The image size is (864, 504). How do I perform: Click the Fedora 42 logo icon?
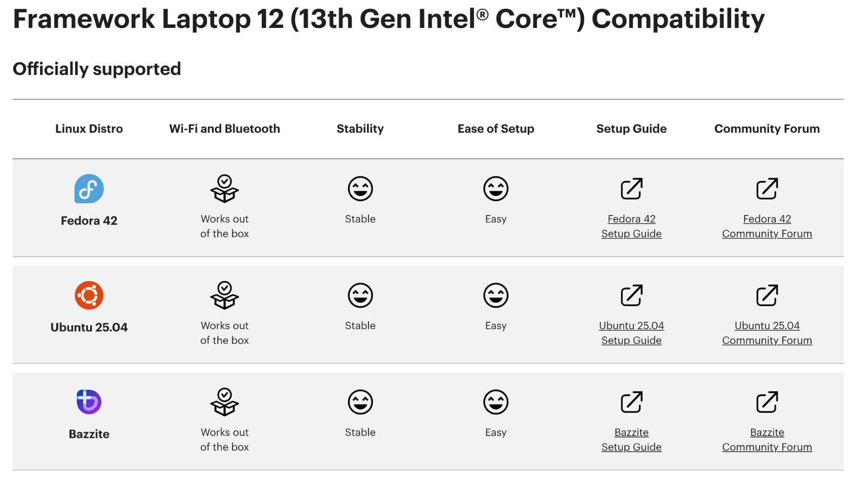point(89,189)
